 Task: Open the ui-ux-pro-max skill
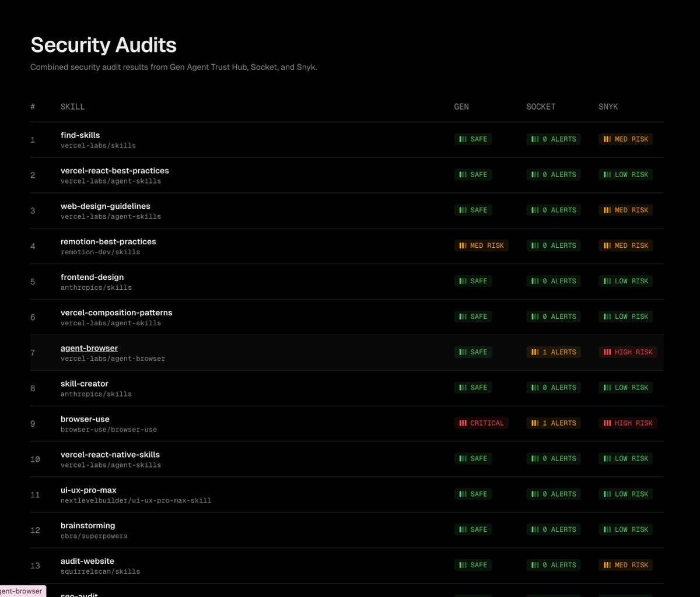pos(89,491)
